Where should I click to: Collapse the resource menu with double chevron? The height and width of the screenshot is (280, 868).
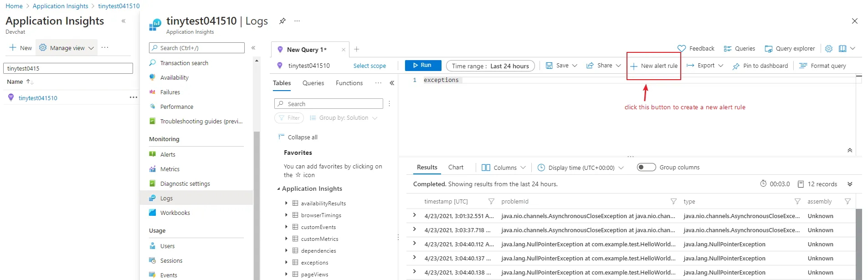pos(253,48)
